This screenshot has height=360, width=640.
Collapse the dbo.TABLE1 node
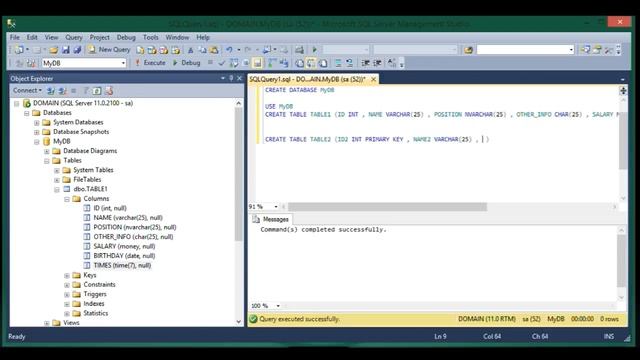57,189
